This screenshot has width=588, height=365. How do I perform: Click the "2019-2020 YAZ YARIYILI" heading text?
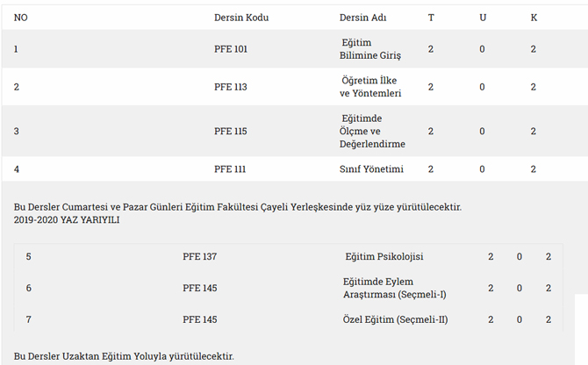click(67, 220)
